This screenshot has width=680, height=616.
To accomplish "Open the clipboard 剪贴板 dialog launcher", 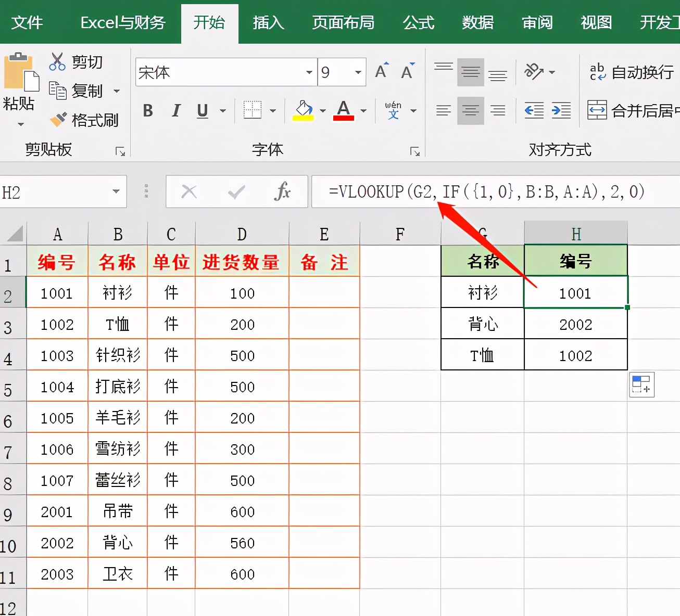I will click(120, 151).
